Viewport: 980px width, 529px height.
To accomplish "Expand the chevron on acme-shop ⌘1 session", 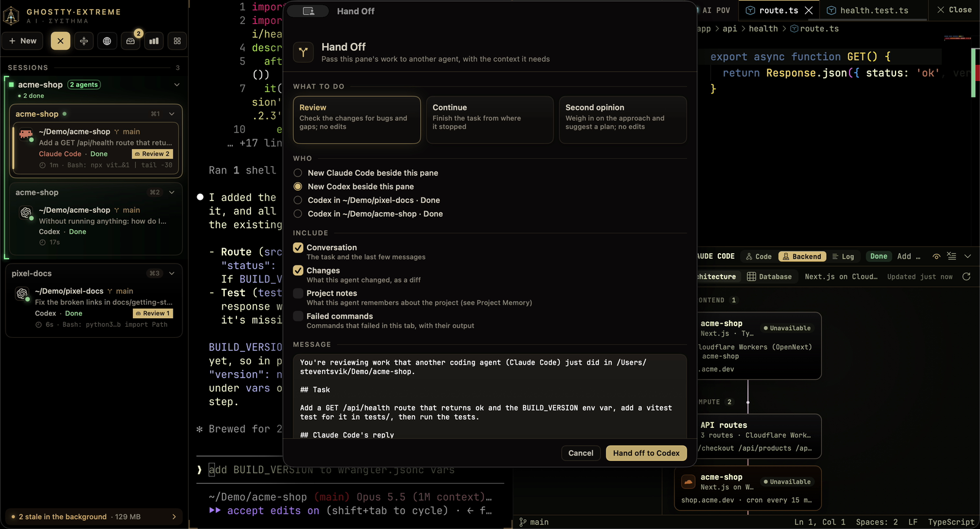I will (172, 114).
